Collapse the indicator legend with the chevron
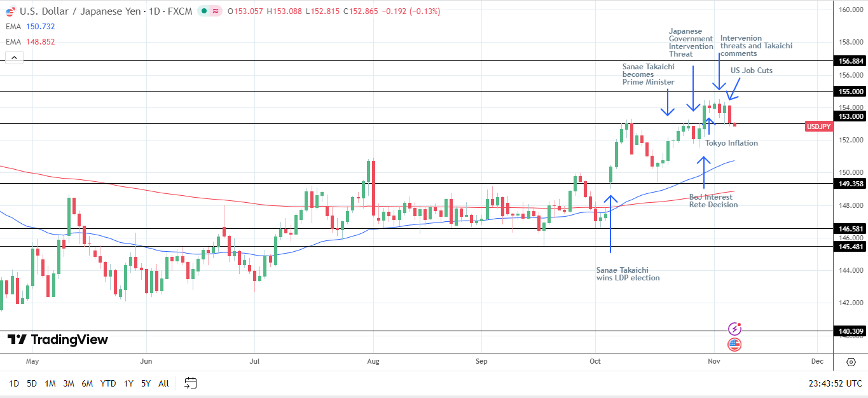This screenshot has height=398, width=868. [13, 57]
